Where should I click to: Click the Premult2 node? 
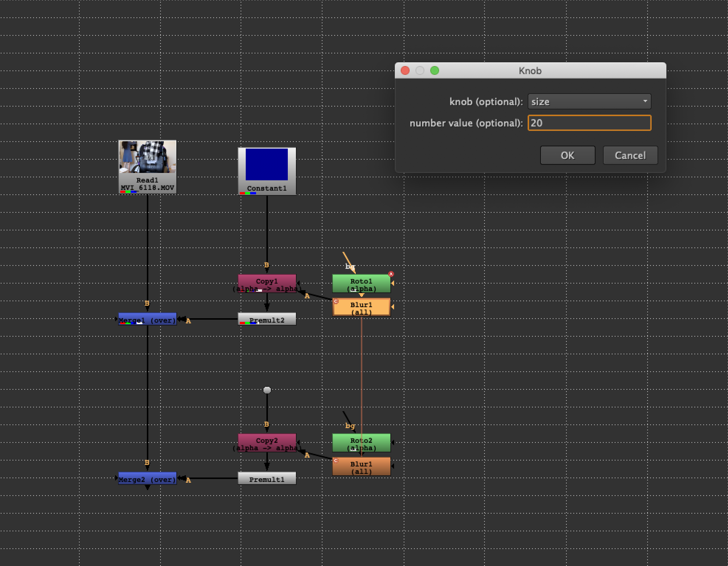(x=267, y=319)
